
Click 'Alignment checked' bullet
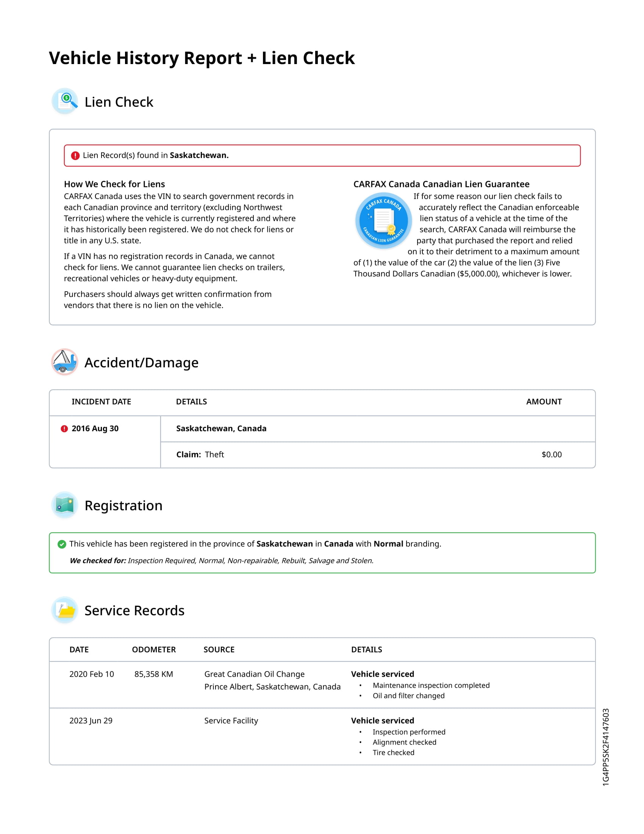coord(405,742)
